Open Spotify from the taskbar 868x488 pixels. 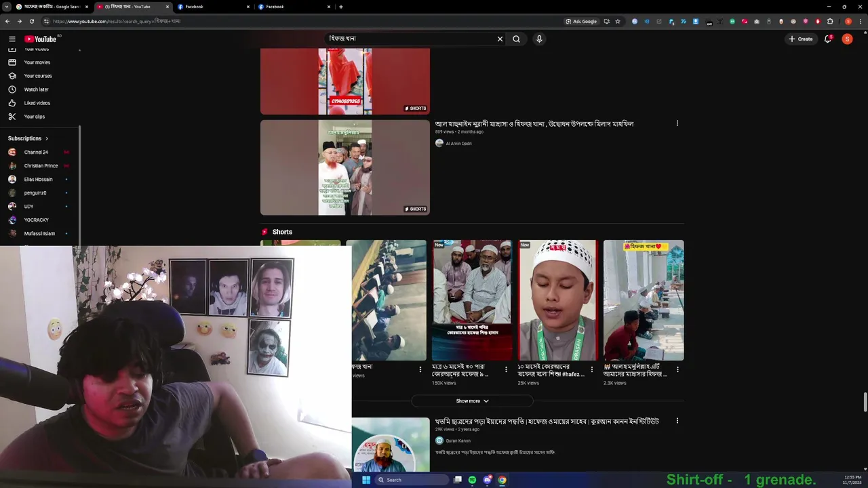click(x=472, y=480)
